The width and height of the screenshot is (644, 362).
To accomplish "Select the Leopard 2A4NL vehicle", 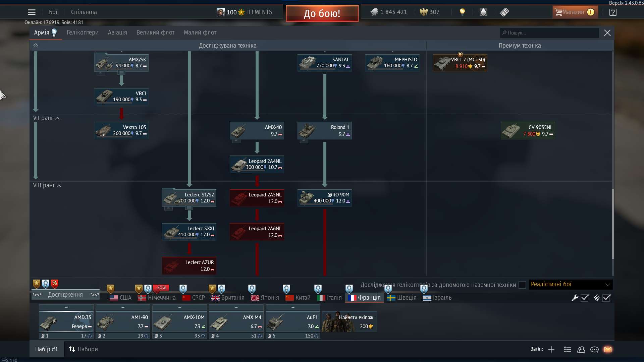I will 257,164.
